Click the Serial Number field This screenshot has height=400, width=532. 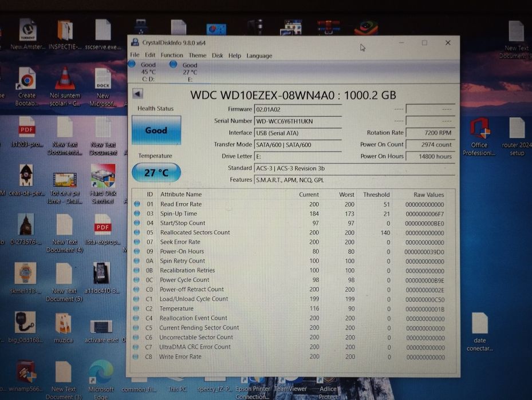[298, 121]
